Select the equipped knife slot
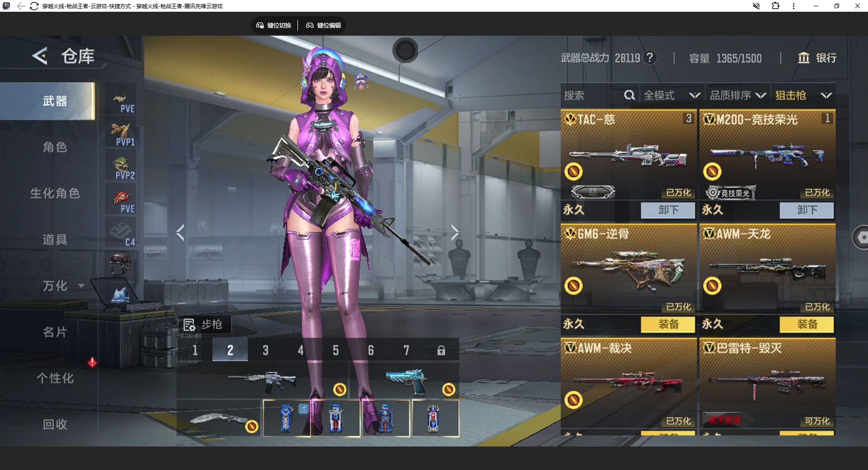This screenshot has height=470, width=868. pyautogui.click(x=220, y=419)
